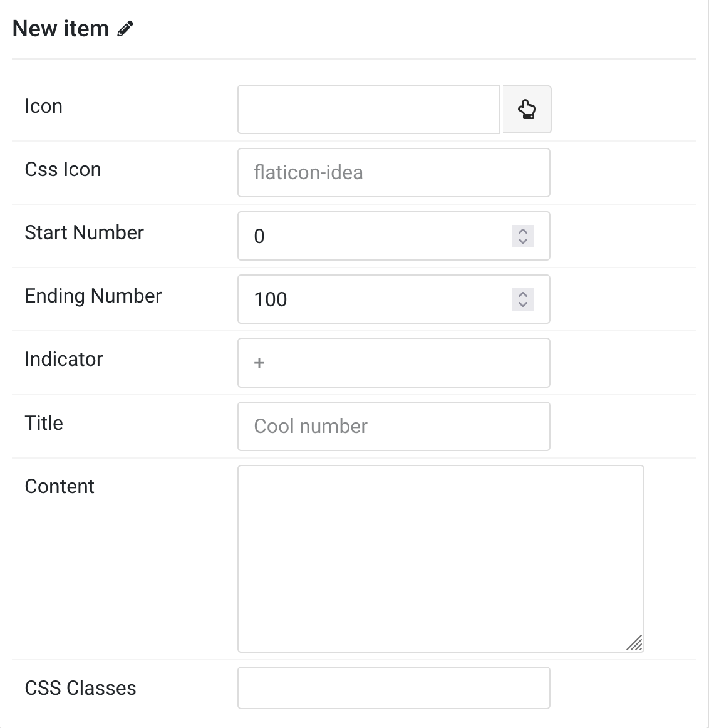Click the Ending Number label
The width and height of the screenshot is (709, 728).
pos(93,296)
